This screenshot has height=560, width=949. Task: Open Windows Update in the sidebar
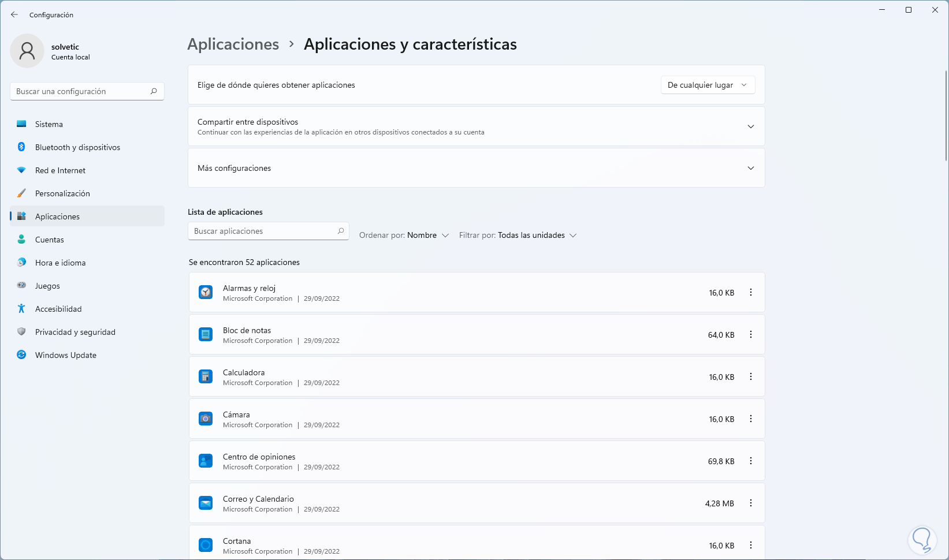[x=65, y=355]
